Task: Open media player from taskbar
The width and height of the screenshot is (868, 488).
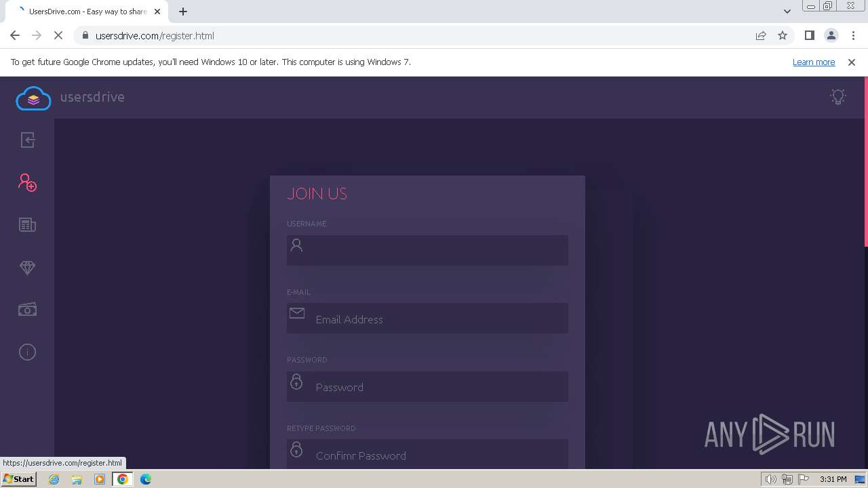Action: coord(100,479)
